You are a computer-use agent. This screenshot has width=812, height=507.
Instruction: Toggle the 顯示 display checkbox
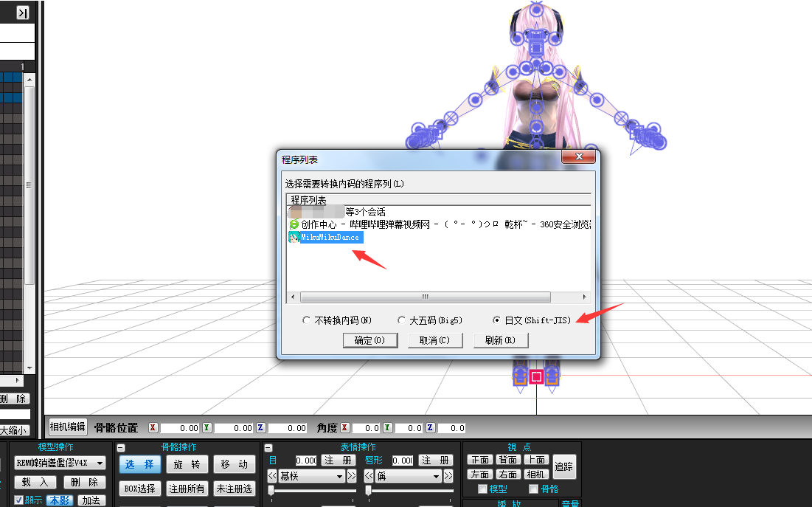(18, 500)
